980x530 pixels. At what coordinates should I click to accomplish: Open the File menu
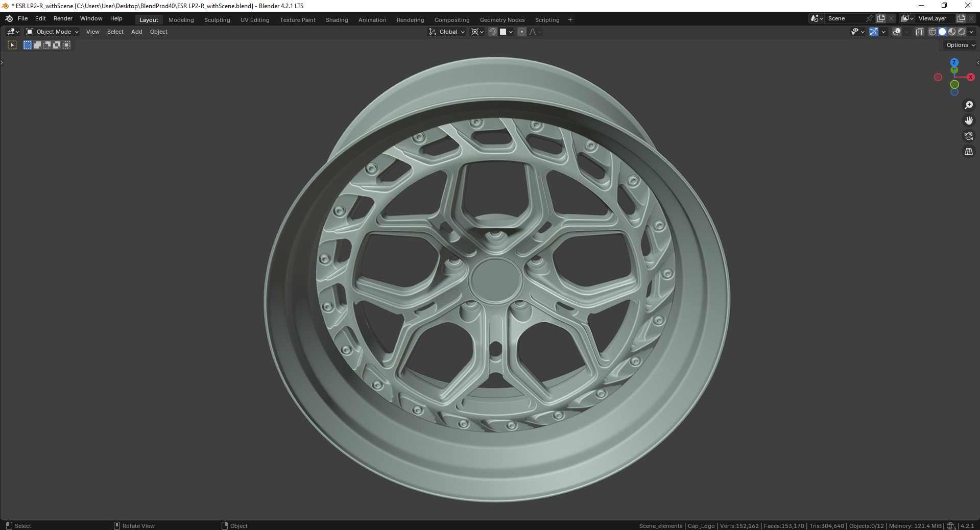(x=22, y=18)
